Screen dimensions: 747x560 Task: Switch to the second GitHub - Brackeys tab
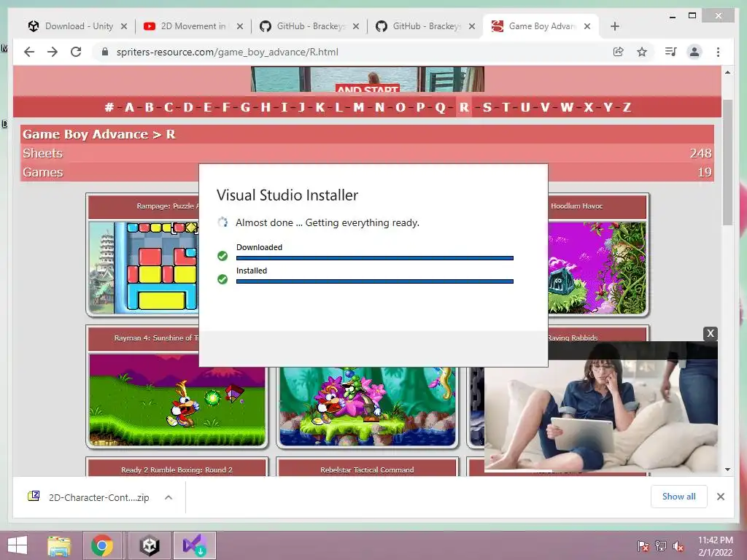425,26
